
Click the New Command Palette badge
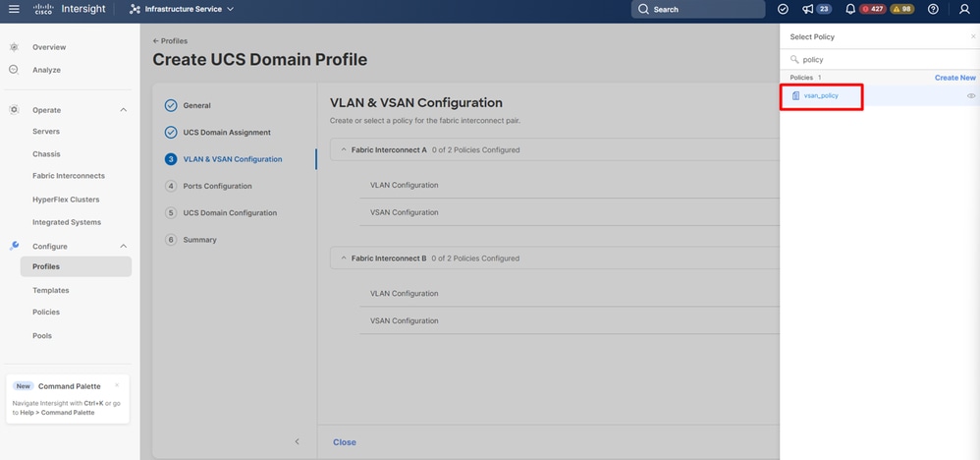click(x=24, y=386)
